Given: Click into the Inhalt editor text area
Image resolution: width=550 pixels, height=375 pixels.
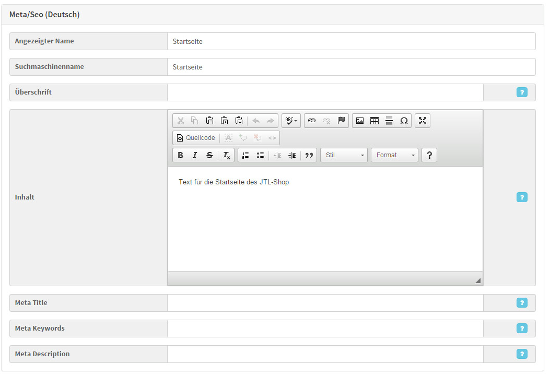Looking at the screenshot, I should (x=326, y=219).
